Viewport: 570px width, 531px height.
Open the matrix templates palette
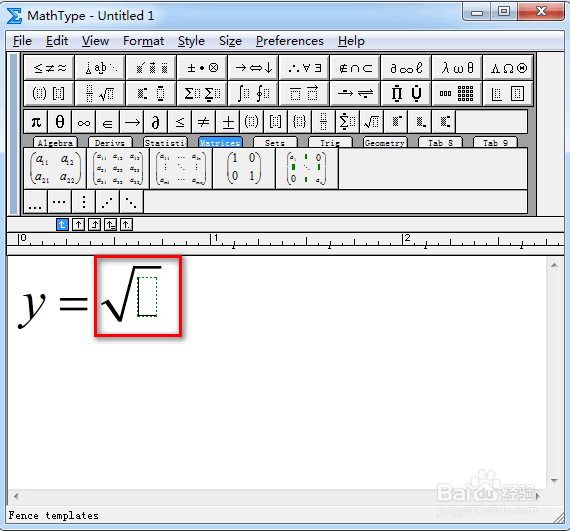tap(457, 93)
